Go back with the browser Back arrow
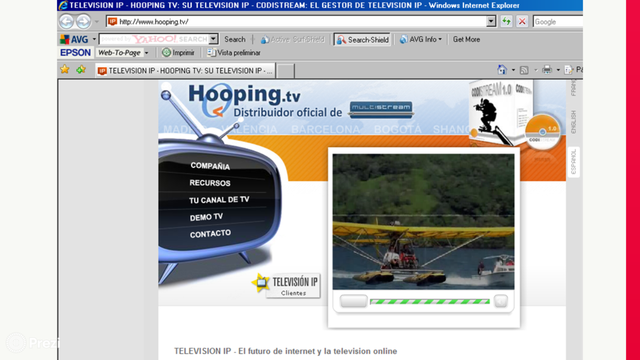640x360 pixels. pos(67,22)
